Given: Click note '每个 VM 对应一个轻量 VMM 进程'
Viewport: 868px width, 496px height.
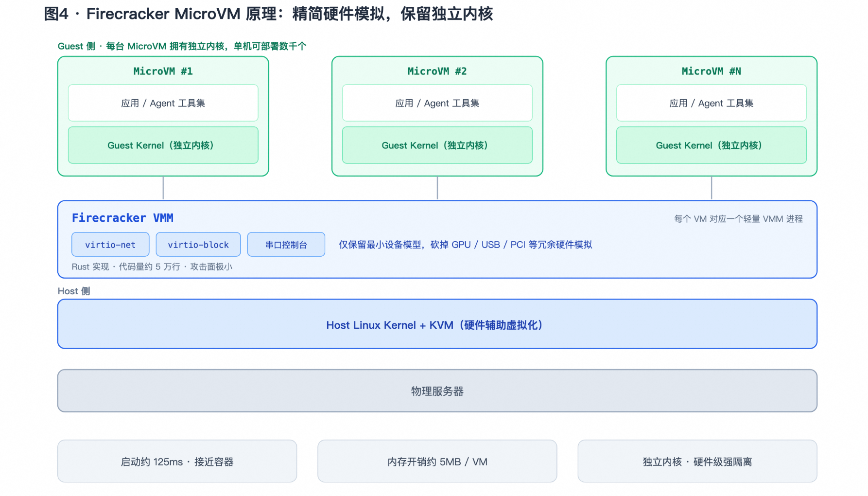Looking at the screenshot, I should (738, 219).
